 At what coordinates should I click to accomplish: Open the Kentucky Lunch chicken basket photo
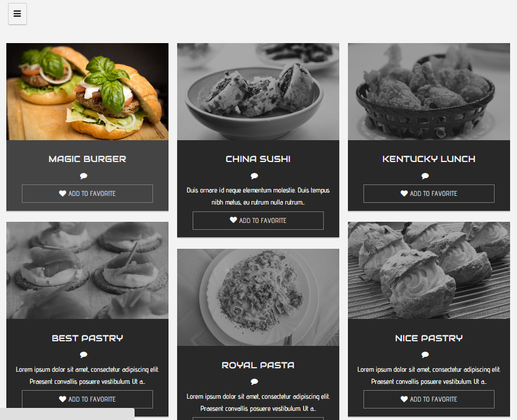click(429, 92)
